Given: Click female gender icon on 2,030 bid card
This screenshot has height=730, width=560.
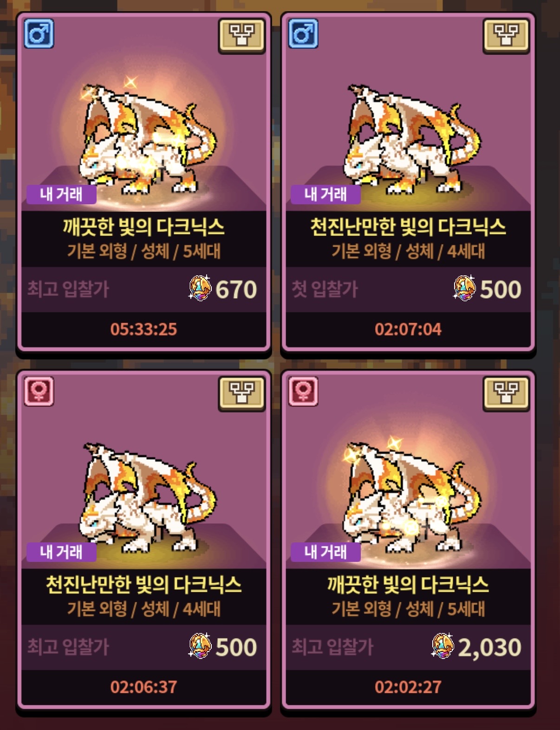Looking at the screenshot, I should click(303, 391).
